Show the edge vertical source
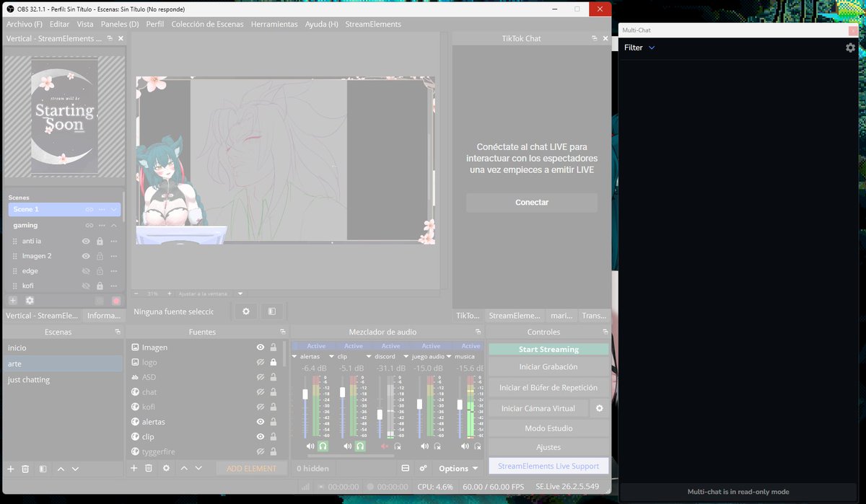The height and width of the screenshot is (504, 866). [86, 271]
